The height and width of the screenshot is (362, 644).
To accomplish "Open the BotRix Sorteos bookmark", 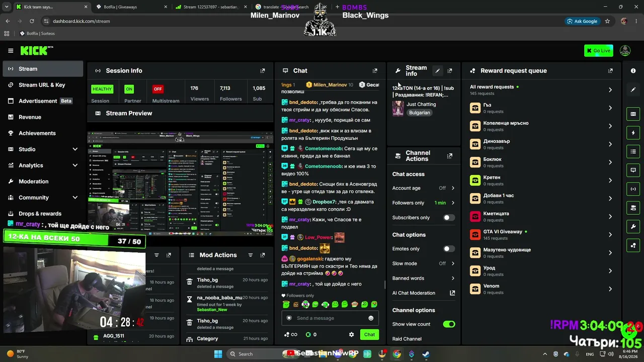I will point(37,34).
